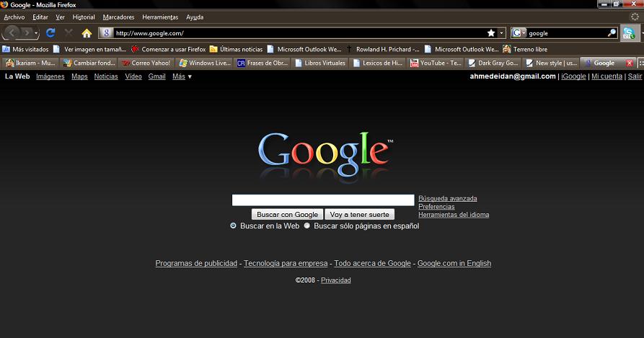Open the list-all-tabs button
644x338 pixels.
[640, 63]
